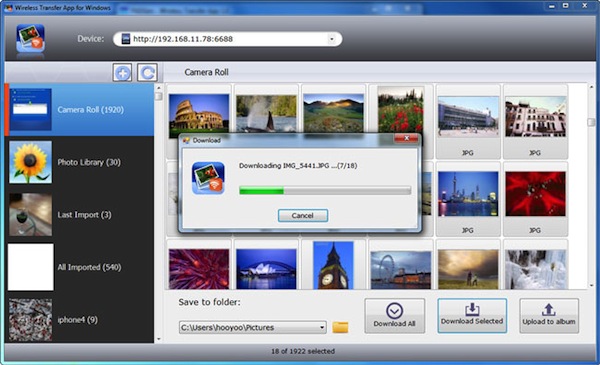Image resolution: width=600 pixels, height=365 pixels.
Task: Click the Sydney Opera House thumbnail
Action: 266,269
